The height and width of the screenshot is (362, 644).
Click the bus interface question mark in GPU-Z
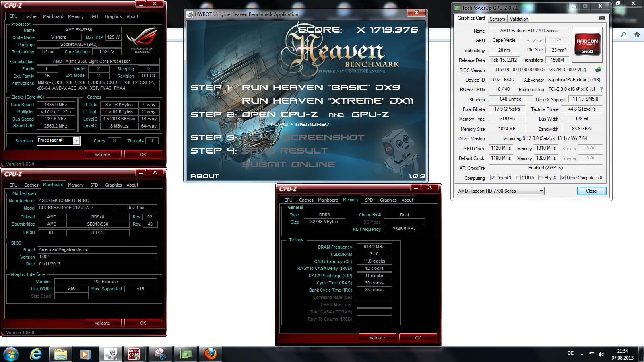coord(601,89)
